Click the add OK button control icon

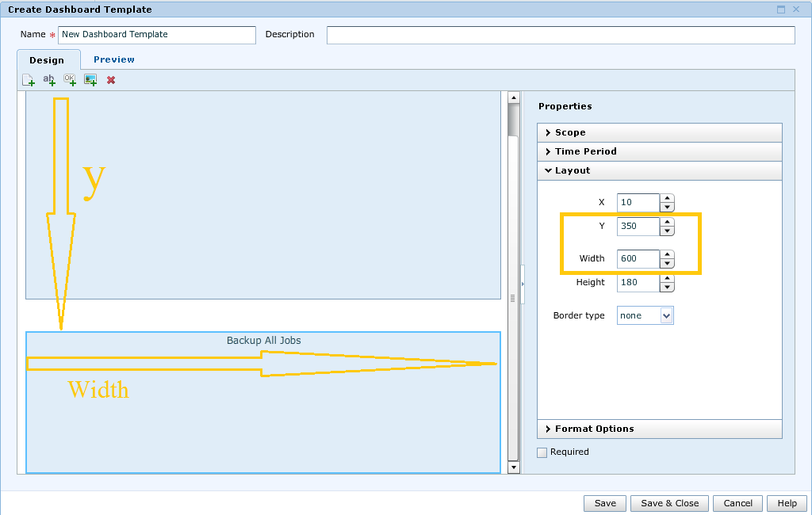[x=70, y=80]
